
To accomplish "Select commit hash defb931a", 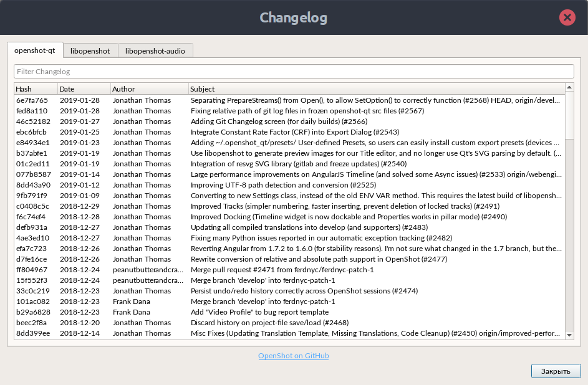I will (x=32, y=227).
